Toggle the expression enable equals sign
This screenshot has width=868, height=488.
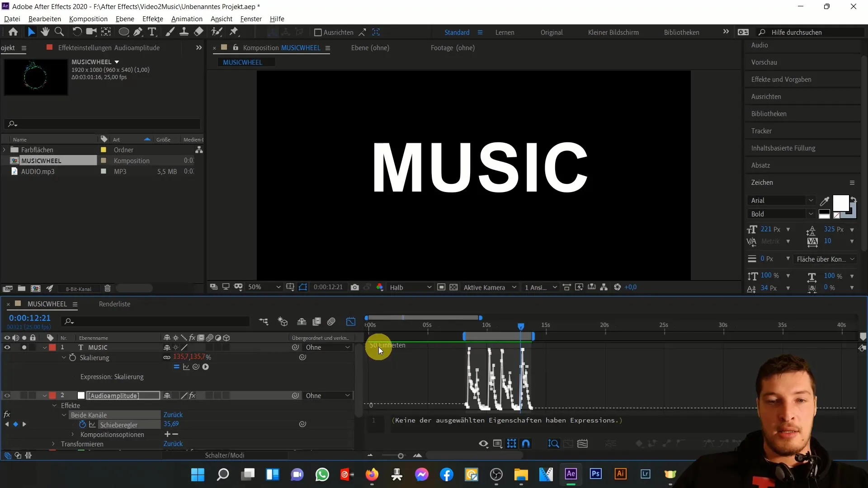[x=176, y=367]
